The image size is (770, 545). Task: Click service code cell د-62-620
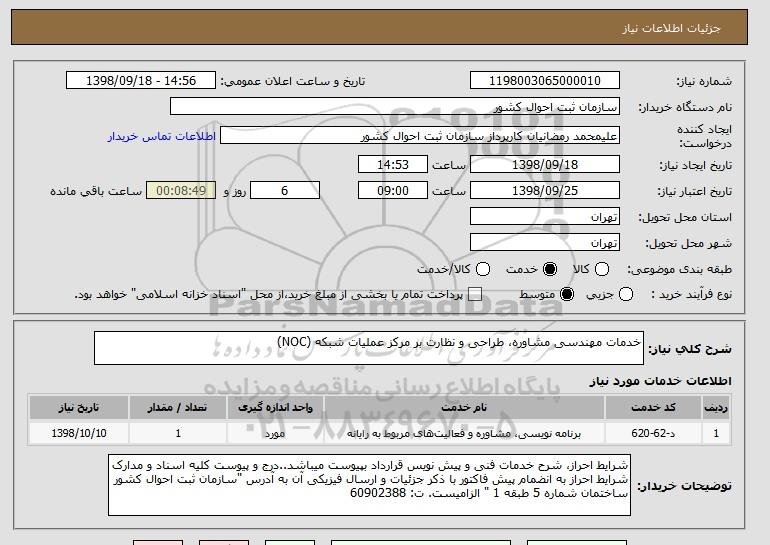653,433
